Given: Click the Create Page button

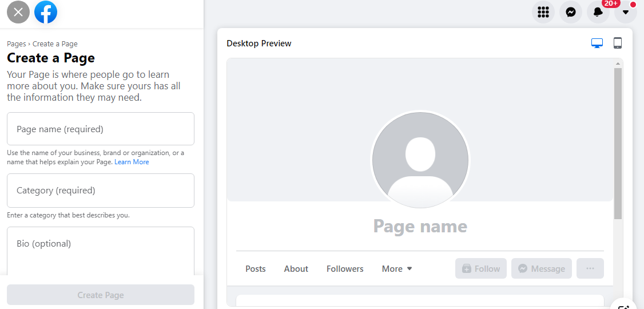Looking at the screenshot, I should (x=101, y=295).
